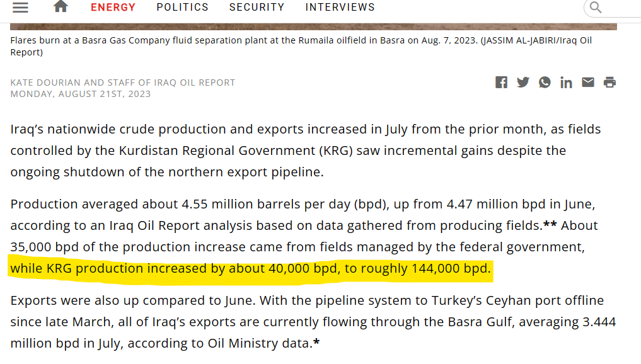Print the article with printer icon
641x364 pixels.
(609, 82)
